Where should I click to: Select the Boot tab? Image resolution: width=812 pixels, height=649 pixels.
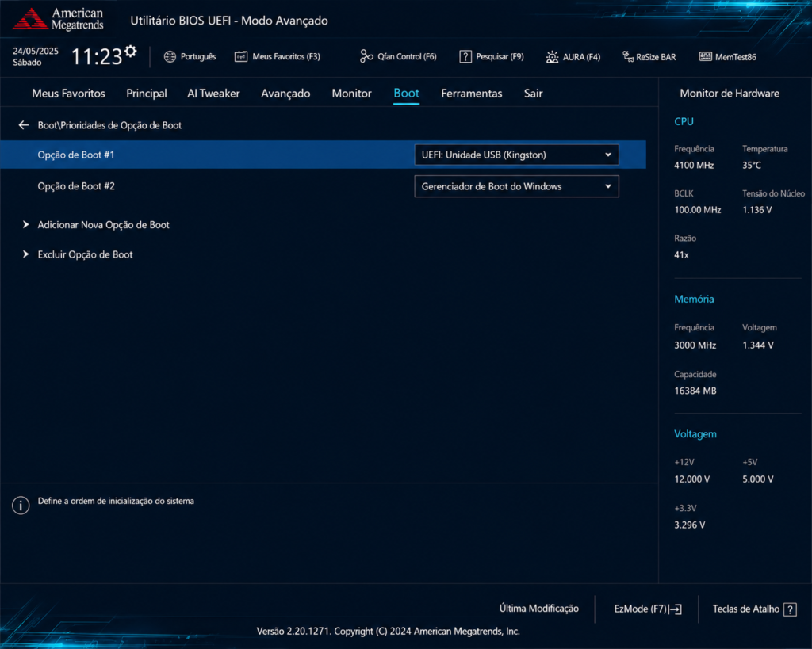(x=407, y=94)
